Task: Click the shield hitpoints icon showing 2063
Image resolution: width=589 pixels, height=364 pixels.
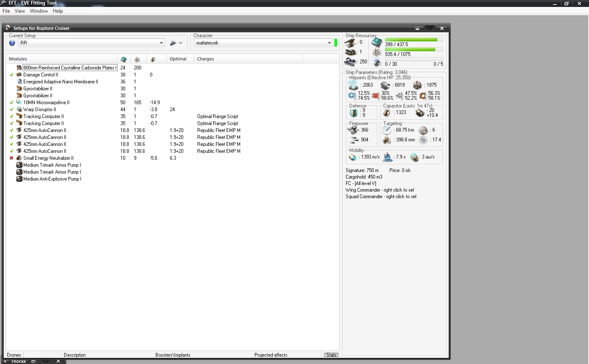Action: click(353, 85)
